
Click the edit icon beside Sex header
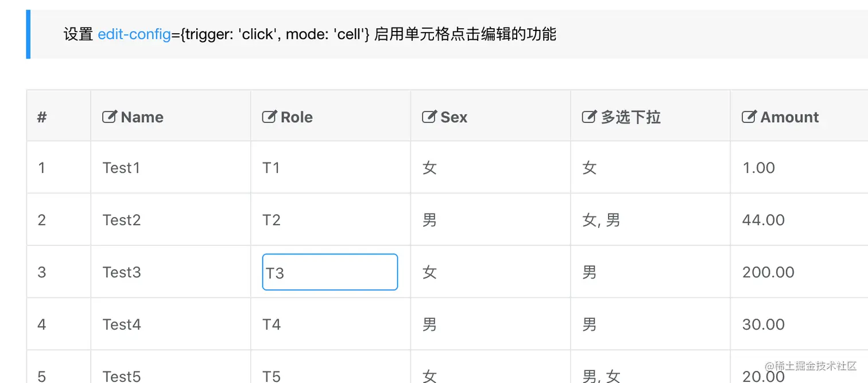tap(428, 117)
